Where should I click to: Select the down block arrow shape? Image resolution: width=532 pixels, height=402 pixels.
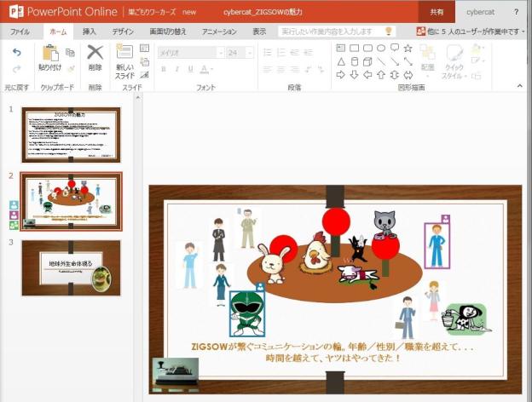[x=354, y=75]
